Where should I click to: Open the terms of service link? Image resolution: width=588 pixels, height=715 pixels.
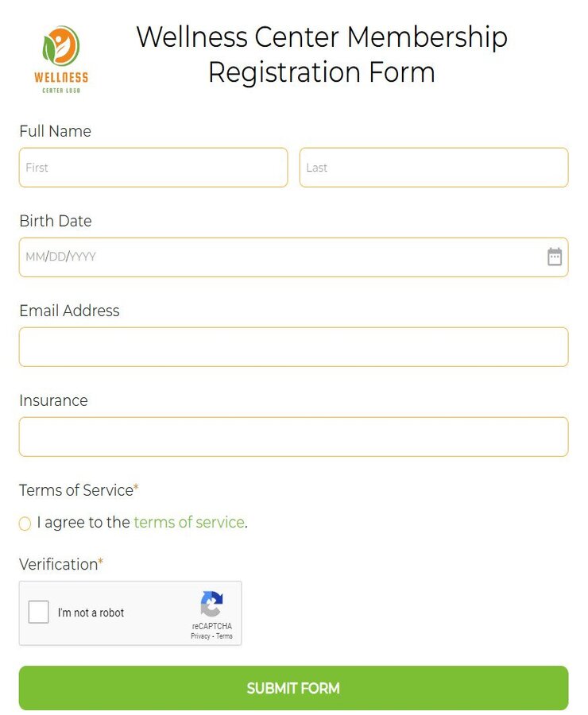pos(189,523)
